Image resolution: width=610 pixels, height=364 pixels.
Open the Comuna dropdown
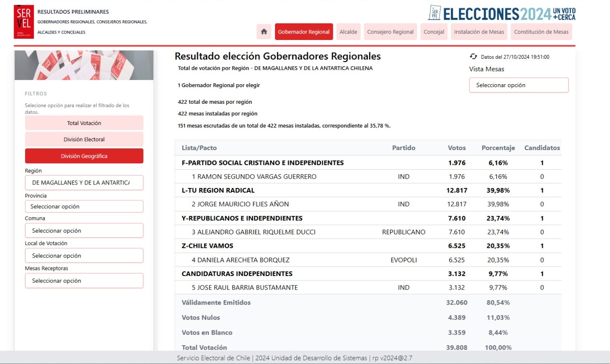pos(84,230)
